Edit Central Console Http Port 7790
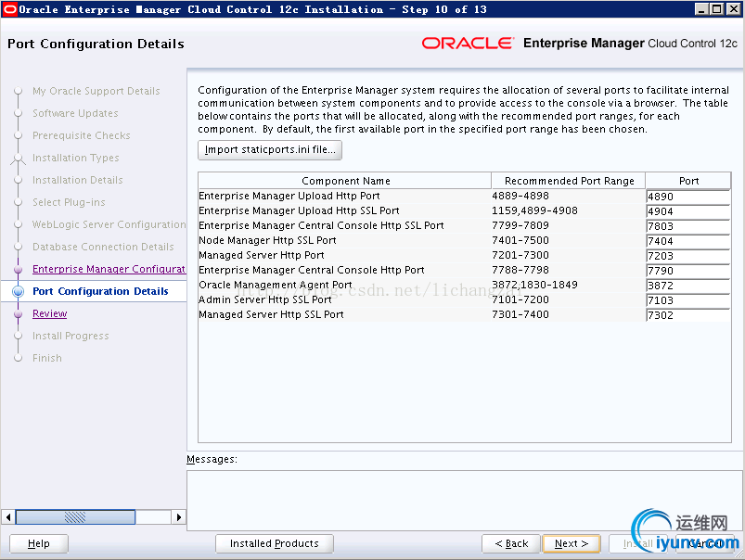This screenshot has height=560, width=745. 688,270
